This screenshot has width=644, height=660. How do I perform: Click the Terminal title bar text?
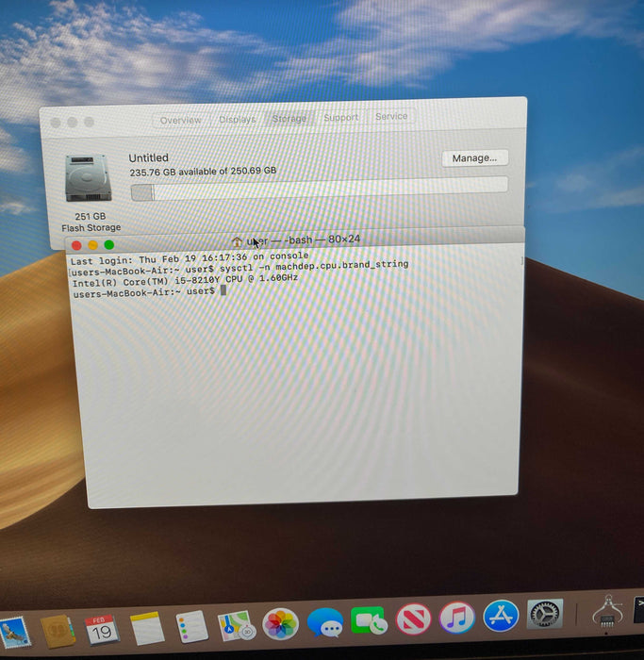(304, 239)
